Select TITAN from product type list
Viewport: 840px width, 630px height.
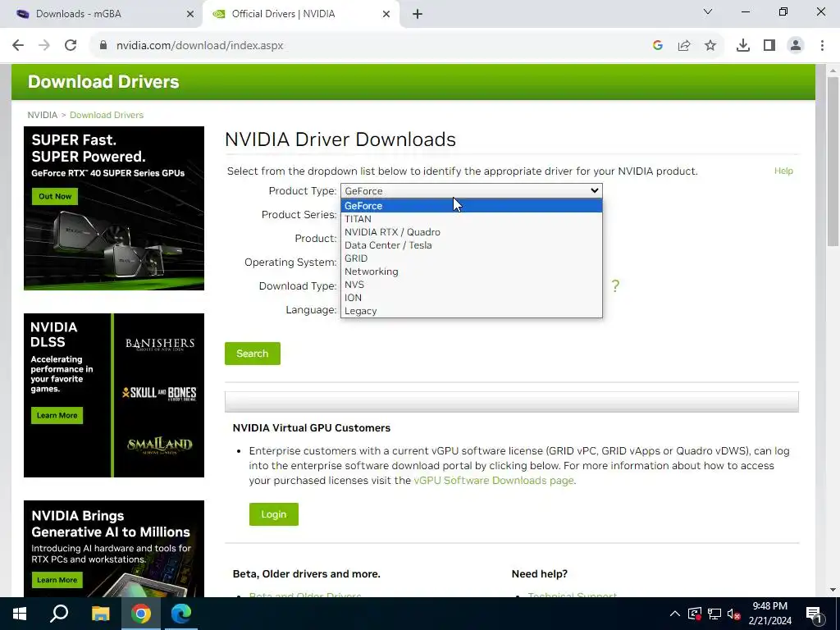(472, 219)
